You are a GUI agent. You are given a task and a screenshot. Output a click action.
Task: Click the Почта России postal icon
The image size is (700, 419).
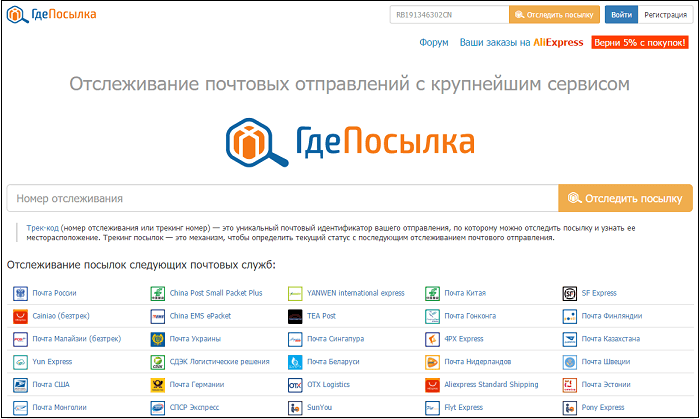pos(20,293)
